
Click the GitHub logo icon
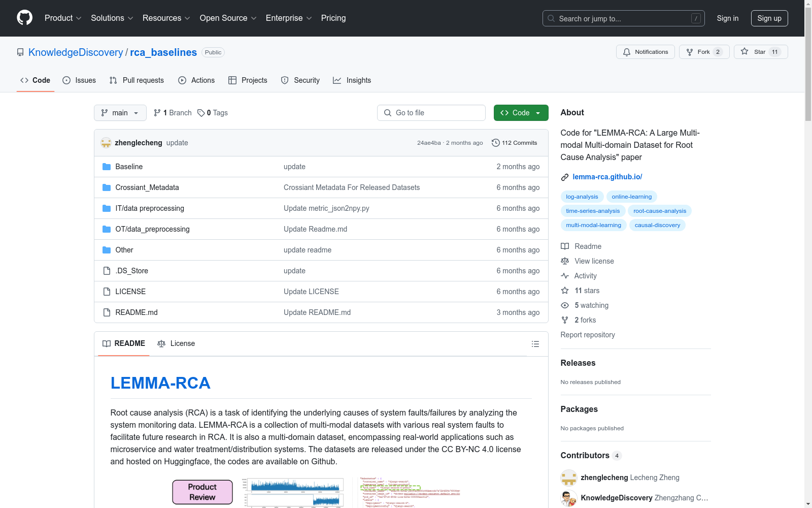tap(24, 18)
